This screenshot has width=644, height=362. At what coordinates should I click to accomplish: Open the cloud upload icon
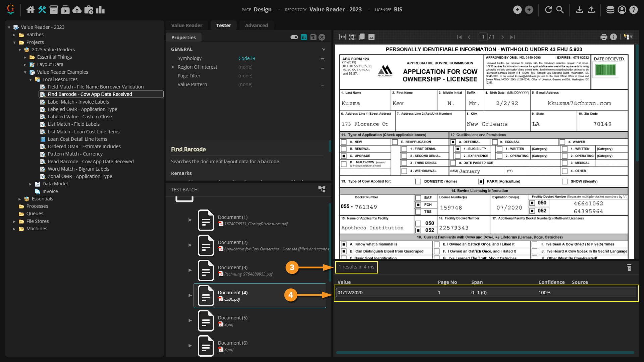tap(77, 10)
